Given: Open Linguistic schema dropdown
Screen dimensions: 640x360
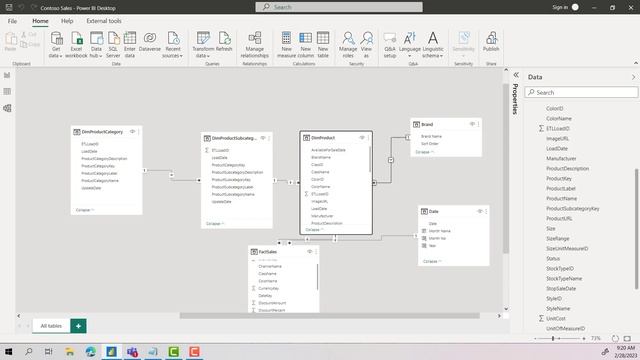Looking at the screenshot, I should [433, 45].
